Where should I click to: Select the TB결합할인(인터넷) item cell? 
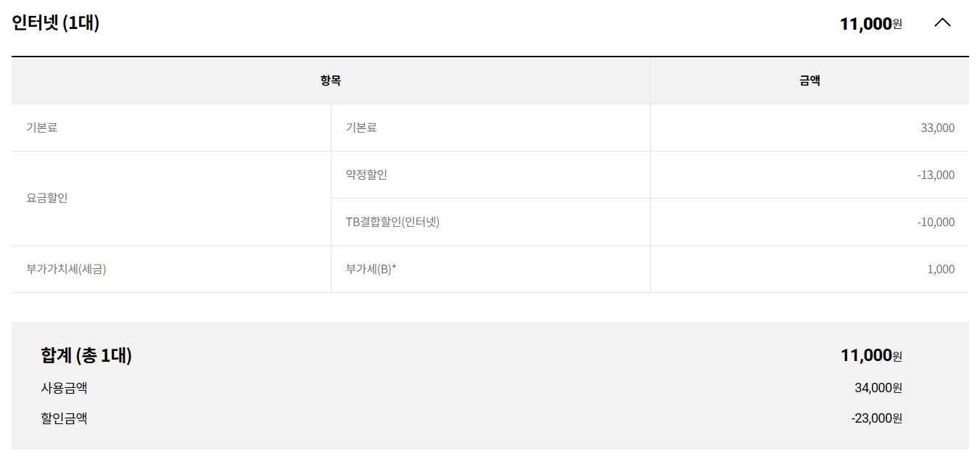[x=392, y=222]
